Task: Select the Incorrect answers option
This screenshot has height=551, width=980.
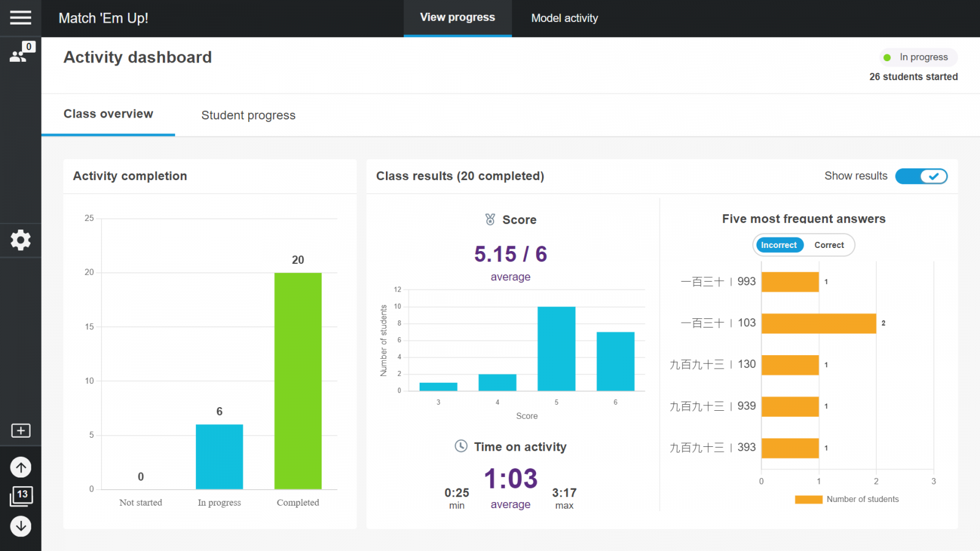Action: coord(778,245)
